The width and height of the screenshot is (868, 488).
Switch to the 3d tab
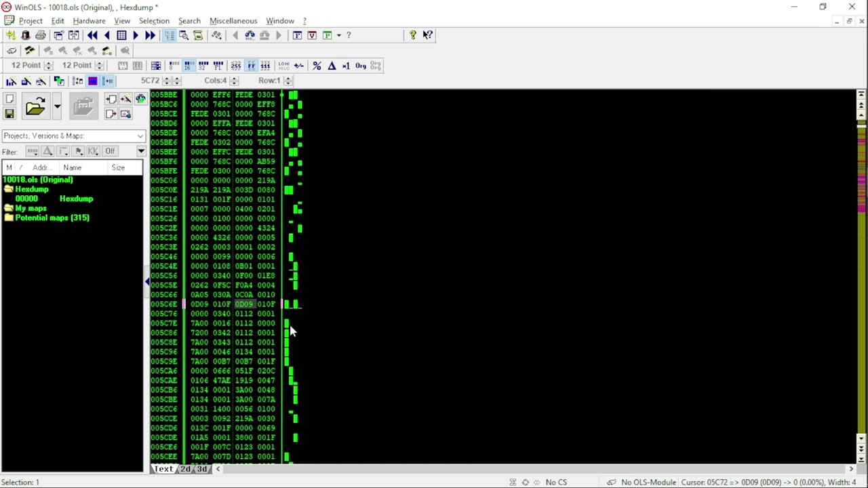(202, 469)
